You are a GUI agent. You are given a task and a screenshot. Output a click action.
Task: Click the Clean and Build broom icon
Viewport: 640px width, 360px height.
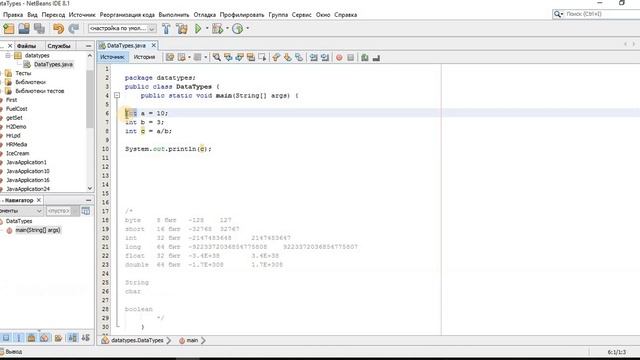[x=182, y=29]
